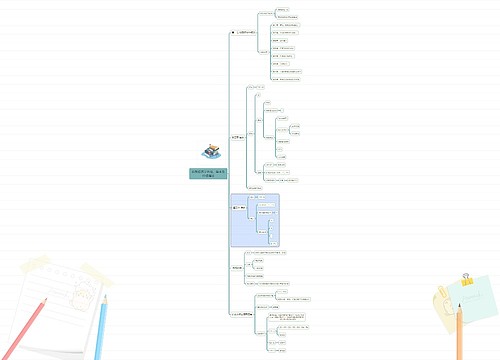Select the teal central root topic node

point(208,173)
